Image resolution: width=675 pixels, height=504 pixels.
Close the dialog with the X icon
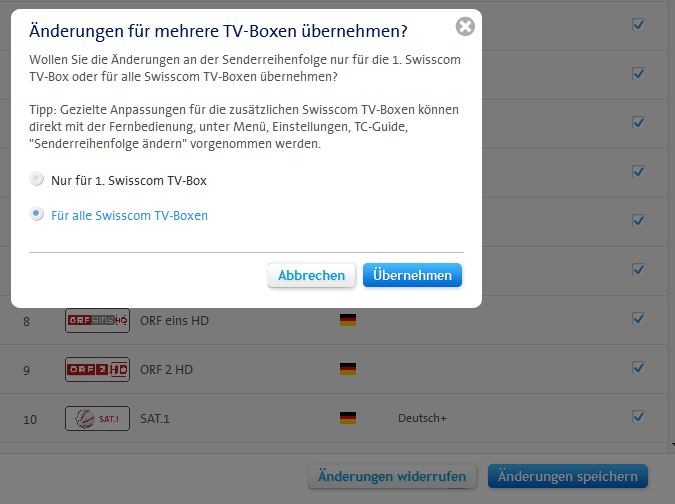coord(464,27)
